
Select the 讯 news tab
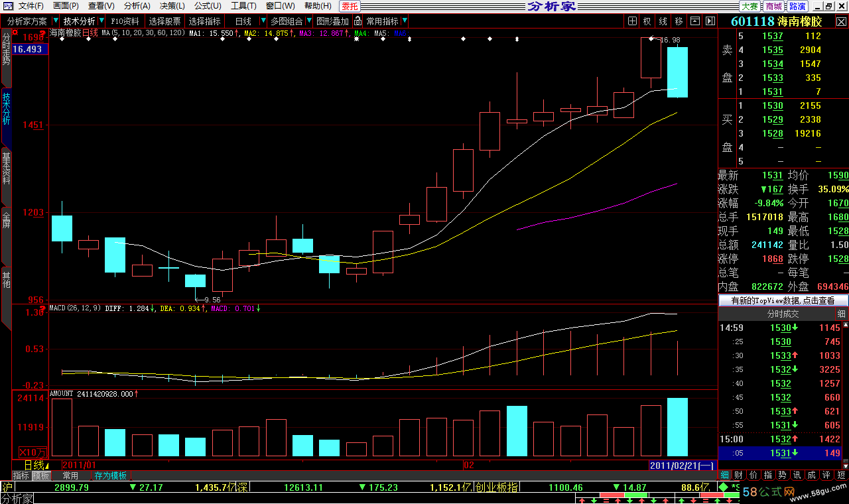797,475
